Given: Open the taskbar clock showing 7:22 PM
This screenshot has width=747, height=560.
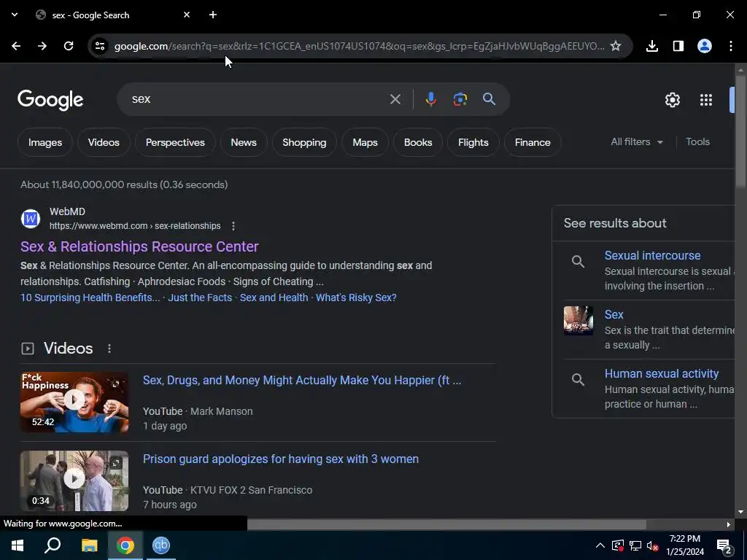Looking at the screenshot, I should (x=684, y=545).
